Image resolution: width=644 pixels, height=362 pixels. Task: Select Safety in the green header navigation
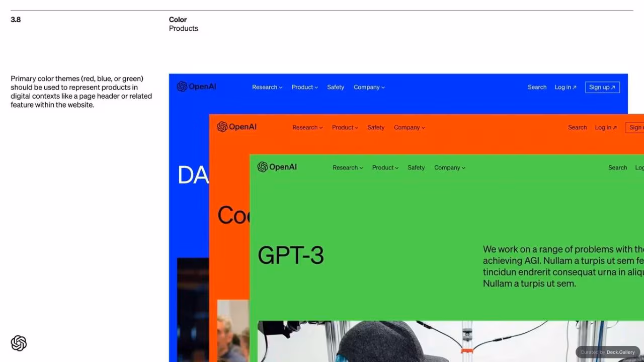416,167
